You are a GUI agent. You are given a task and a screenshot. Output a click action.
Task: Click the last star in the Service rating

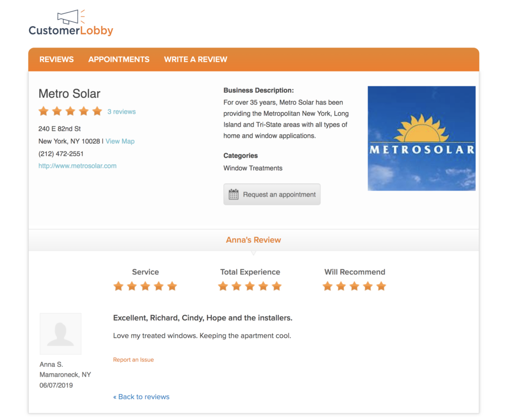tap(172, 286)
